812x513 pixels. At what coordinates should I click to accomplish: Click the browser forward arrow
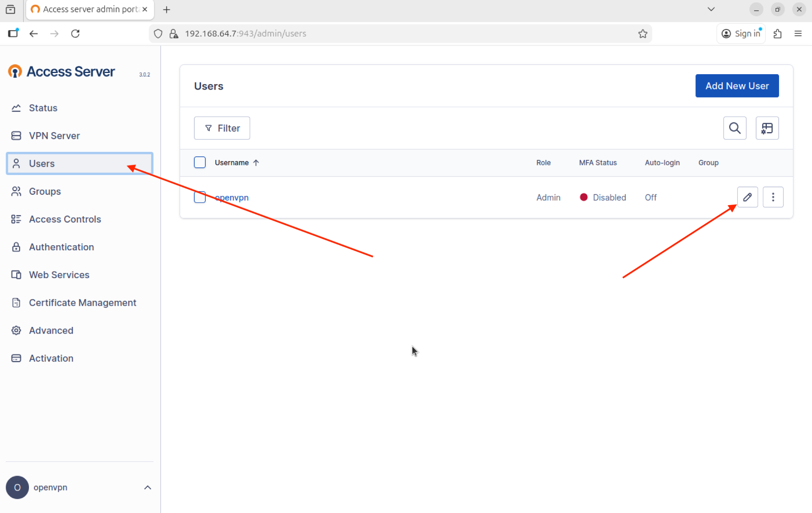pyautogui.click(x=54, y=34)
